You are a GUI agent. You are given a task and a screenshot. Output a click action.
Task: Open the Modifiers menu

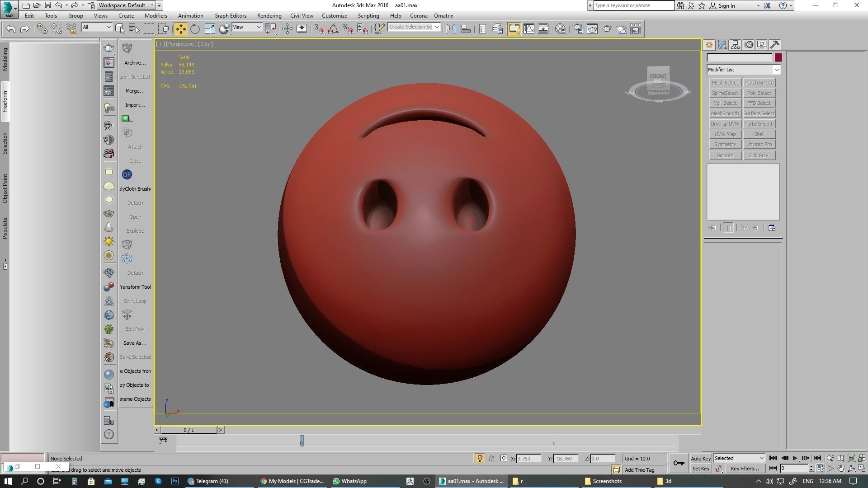coord(156,16)
